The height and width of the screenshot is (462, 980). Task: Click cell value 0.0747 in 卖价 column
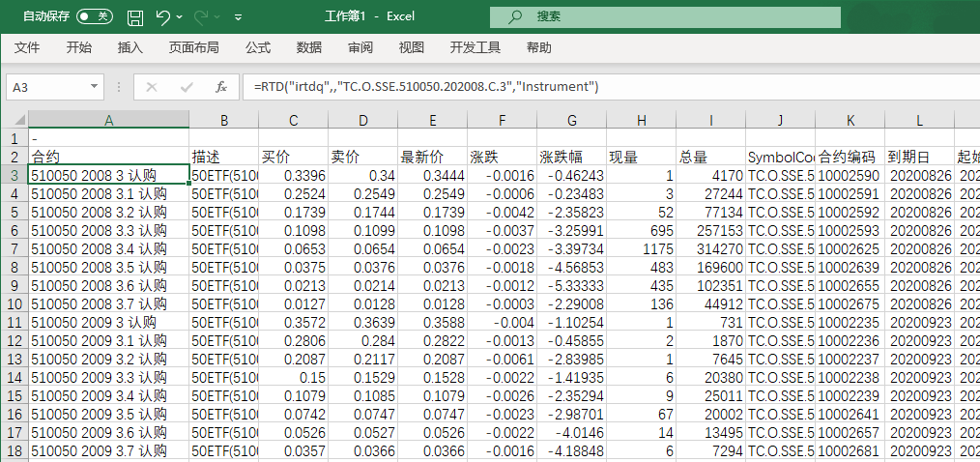click(362, 415)
